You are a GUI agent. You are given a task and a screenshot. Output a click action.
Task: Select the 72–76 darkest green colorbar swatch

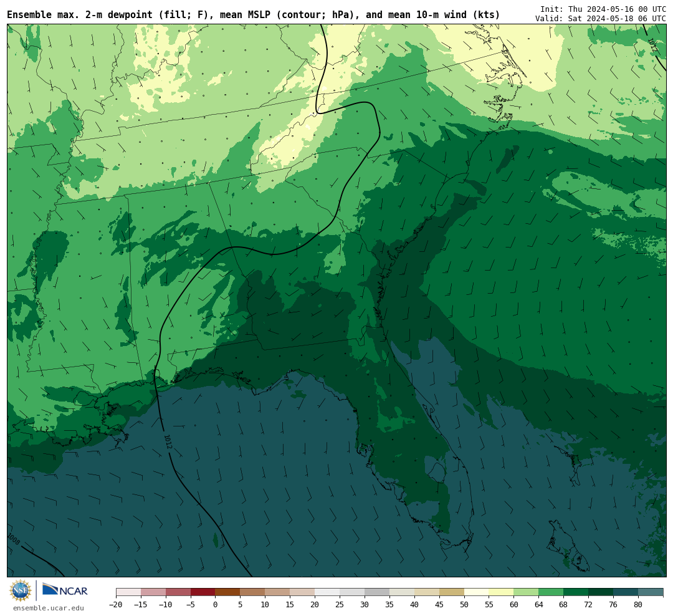(x=601, y=592)
